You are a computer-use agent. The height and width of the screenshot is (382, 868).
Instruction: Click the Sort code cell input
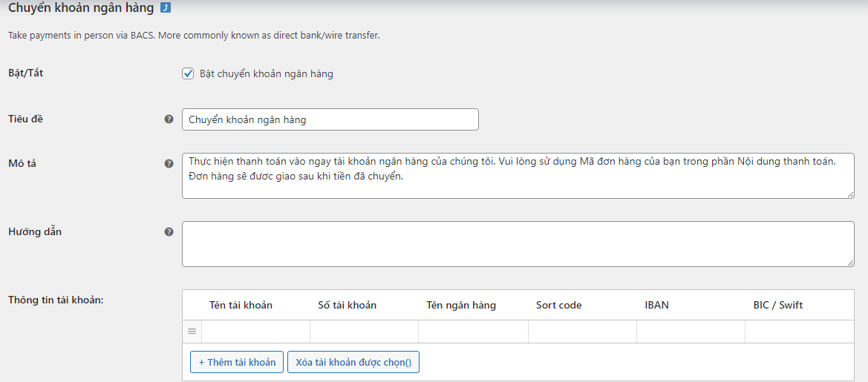[582, 332]
